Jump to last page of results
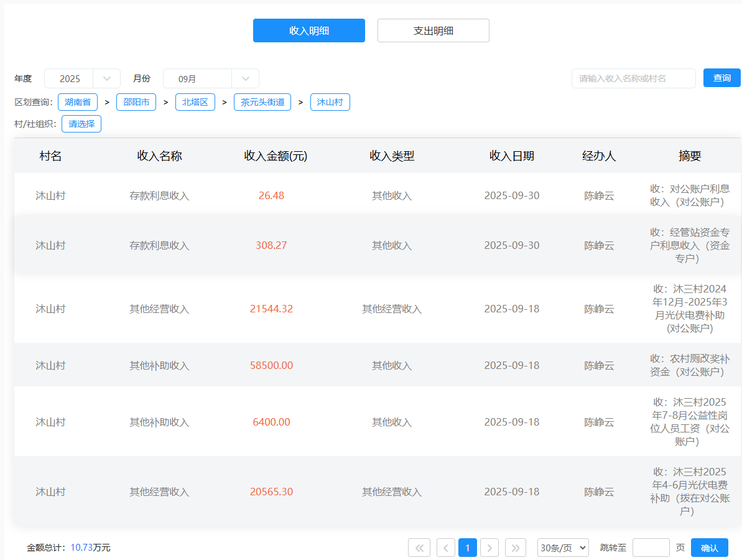 pos(516,548)
